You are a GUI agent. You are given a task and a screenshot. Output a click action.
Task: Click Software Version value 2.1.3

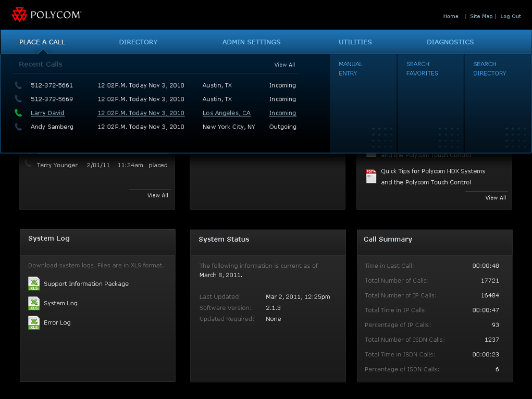pyautogui.click(x=273, y=308)
